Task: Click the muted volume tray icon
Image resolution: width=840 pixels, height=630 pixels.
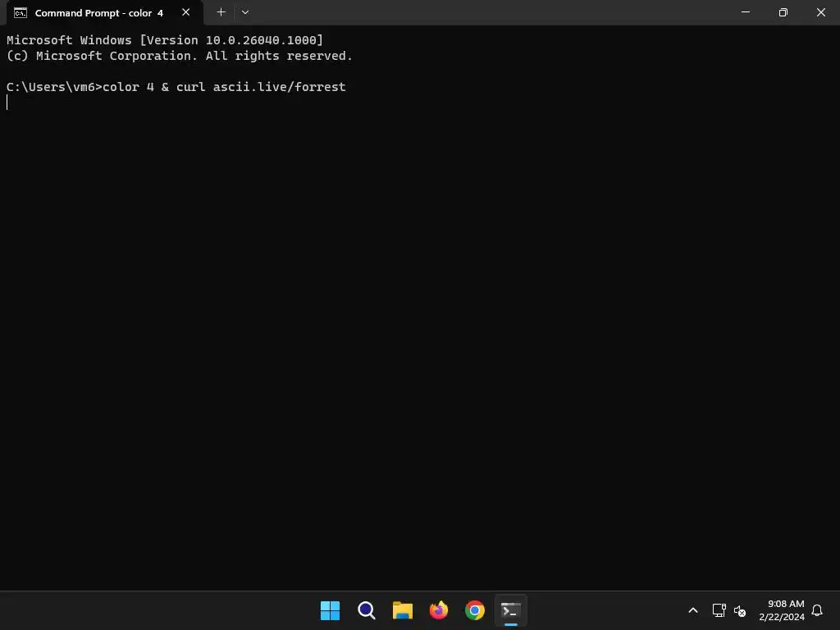Action: [x=740, y=610]
